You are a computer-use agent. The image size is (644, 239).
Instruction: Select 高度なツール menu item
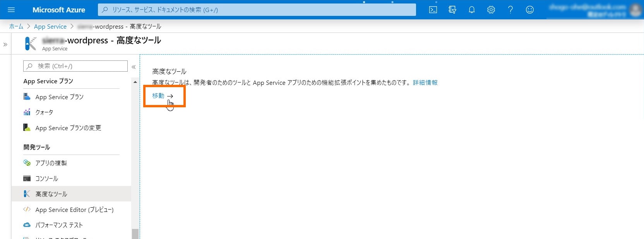tap(71, 194)
